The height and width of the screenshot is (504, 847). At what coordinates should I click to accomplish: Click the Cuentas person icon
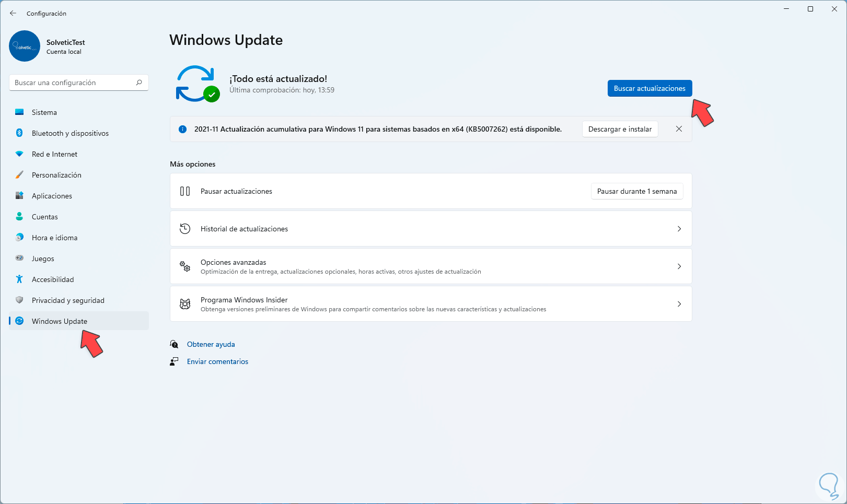[19, 217]
